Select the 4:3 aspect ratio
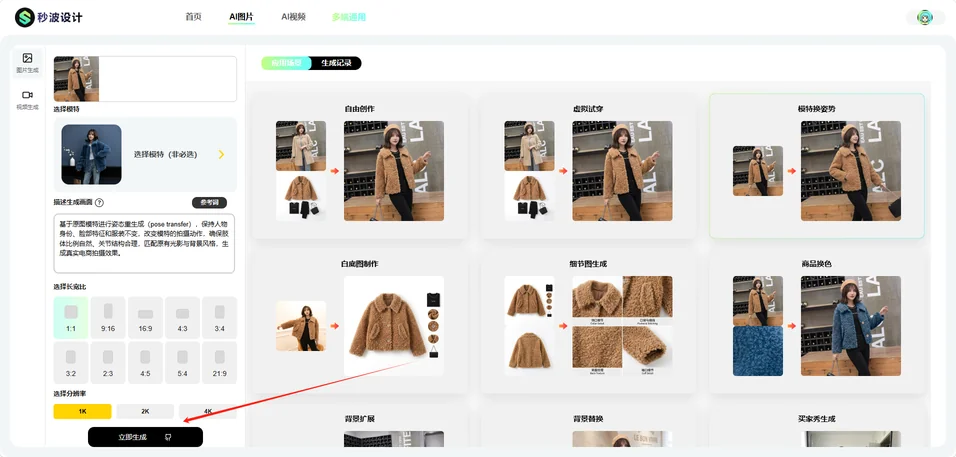Screen dimensions: 956x457 pyautogui.click(x=182, y=317)
